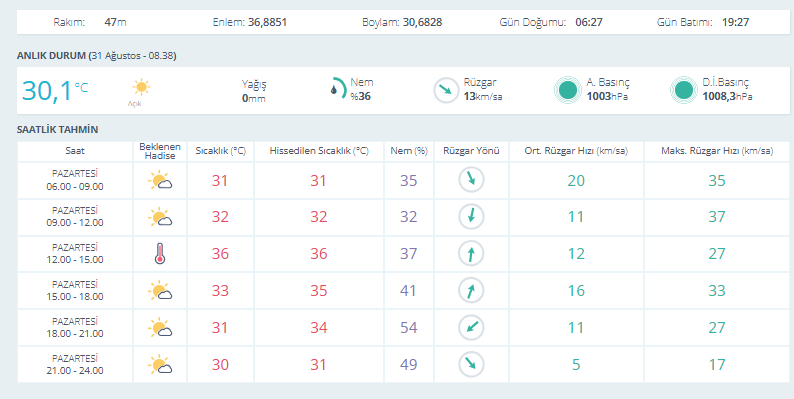Viewport: 794px width, 399px height.
Task: Click the sunrise time 06:27
Action: 589,22
